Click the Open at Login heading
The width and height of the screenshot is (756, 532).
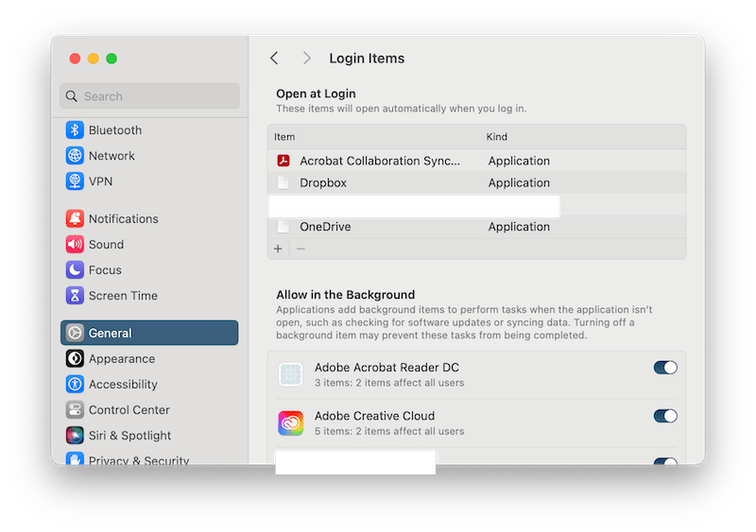tap(316, 94)
